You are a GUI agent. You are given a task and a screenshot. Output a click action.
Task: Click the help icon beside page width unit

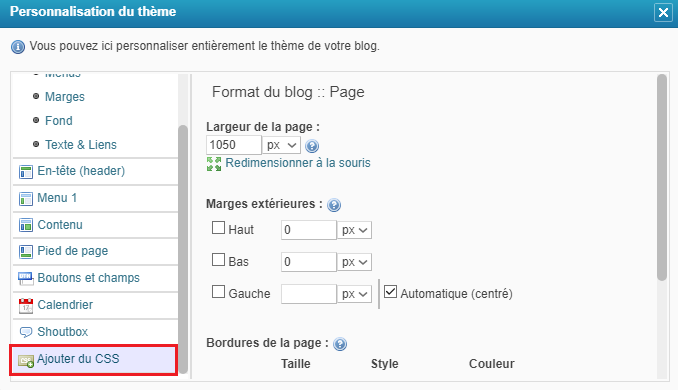[x=312, y=146]
